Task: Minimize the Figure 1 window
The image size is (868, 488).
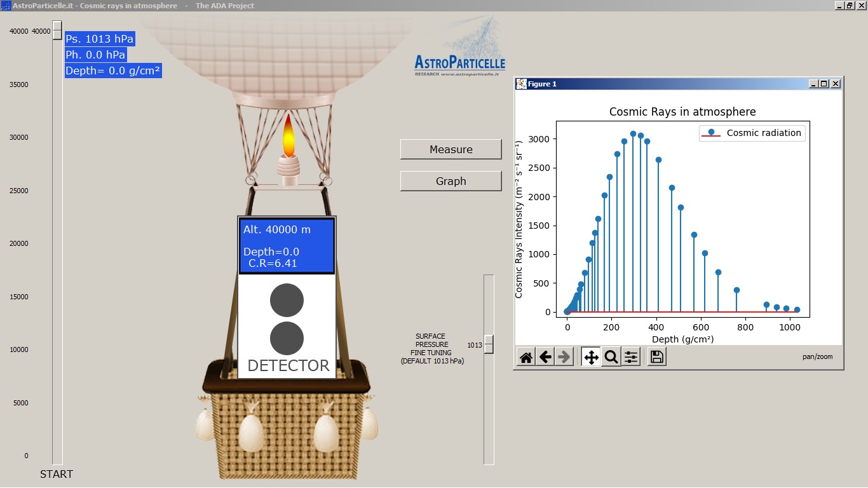Action: pos(813,84)
